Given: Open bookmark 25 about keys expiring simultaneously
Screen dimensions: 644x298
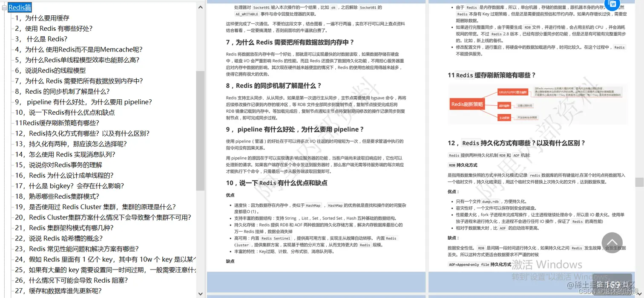Looking at the screenshot, I should [x=105, y=270].
